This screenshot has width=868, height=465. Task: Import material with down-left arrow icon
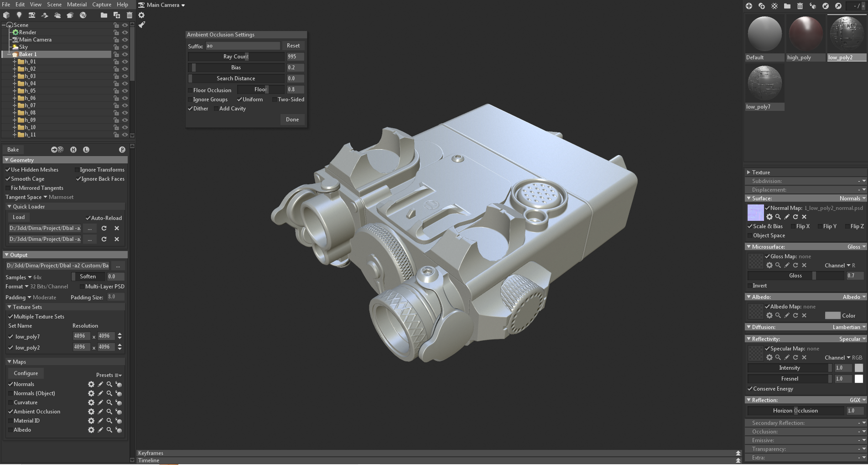click(826, 6)
